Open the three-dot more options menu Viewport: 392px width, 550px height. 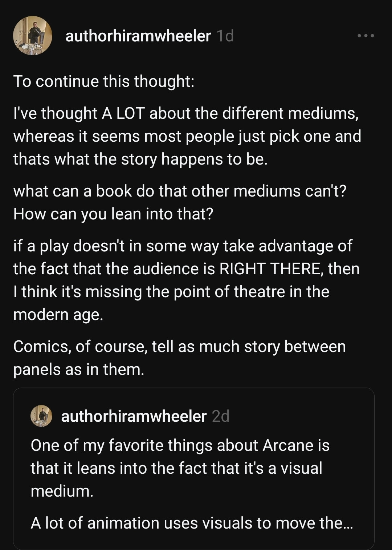pos(366,36)
